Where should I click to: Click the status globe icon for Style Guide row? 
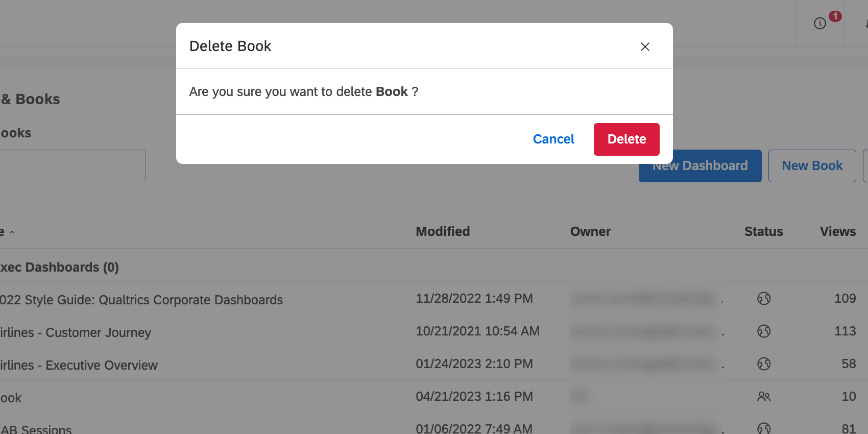(764, 298)
